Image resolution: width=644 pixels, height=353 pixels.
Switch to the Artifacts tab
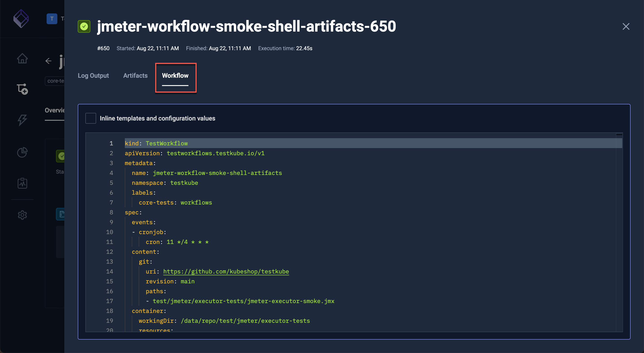(x=135, y=75)
